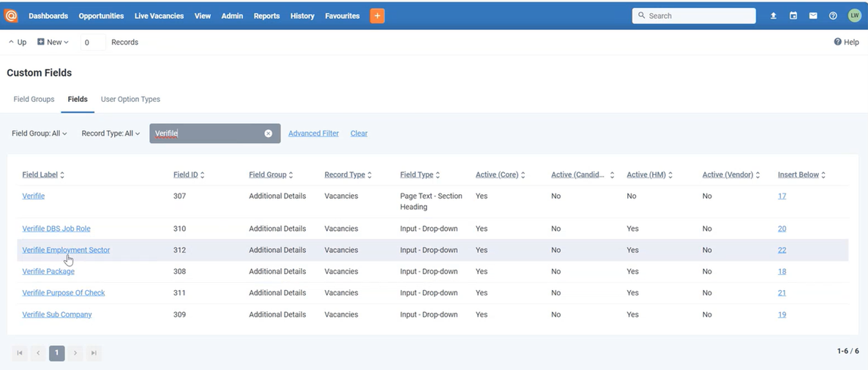Click Insert Below link 22

tap(782, 251)
